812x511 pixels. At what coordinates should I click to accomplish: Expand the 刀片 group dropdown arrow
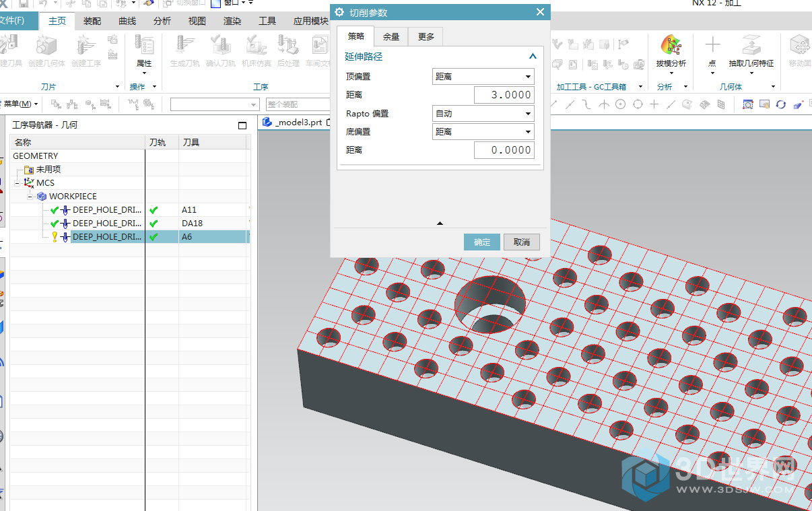click(117, 87)
